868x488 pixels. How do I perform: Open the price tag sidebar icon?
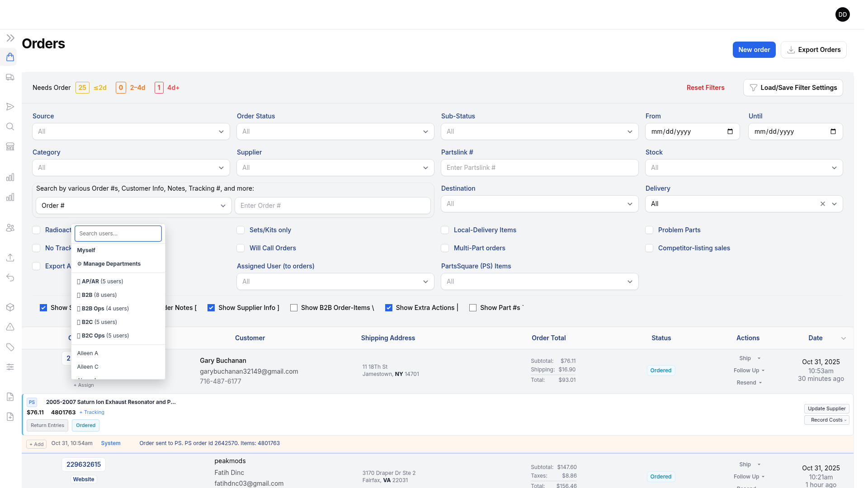pos(10,347)
